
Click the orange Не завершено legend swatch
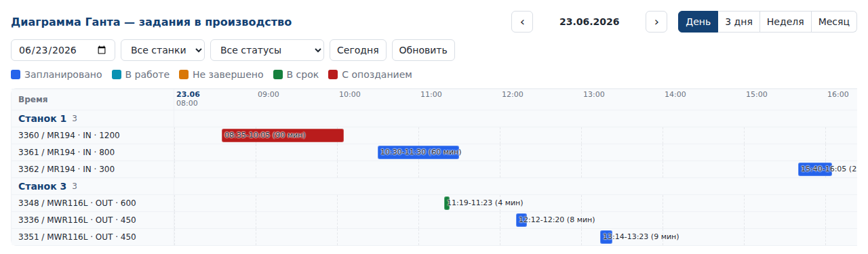(x=184, y=75)
